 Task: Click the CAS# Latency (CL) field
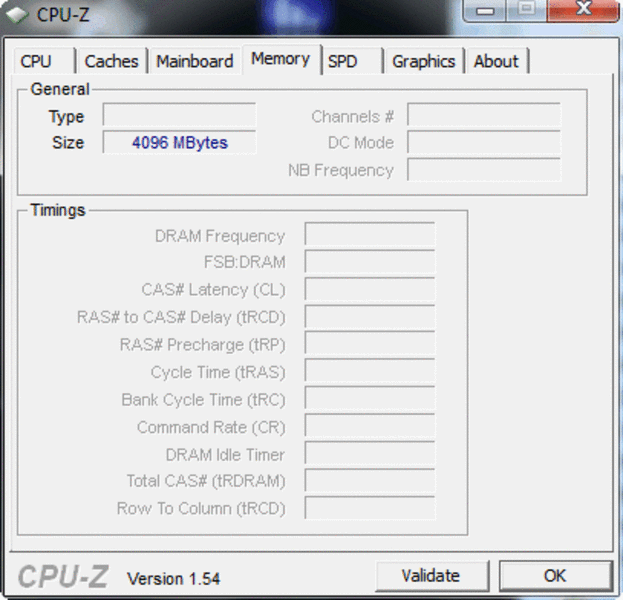point(370,289)
